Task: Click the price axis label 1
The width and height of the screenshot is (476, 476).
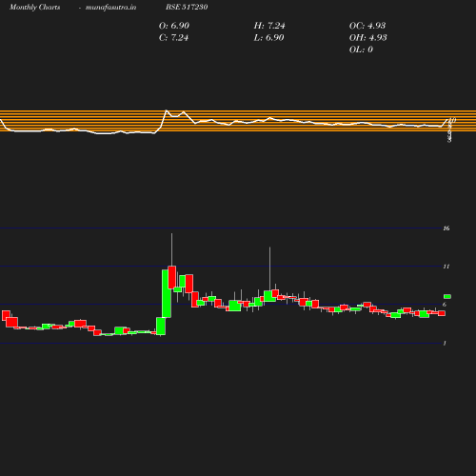Action: [x=445, y=343]
